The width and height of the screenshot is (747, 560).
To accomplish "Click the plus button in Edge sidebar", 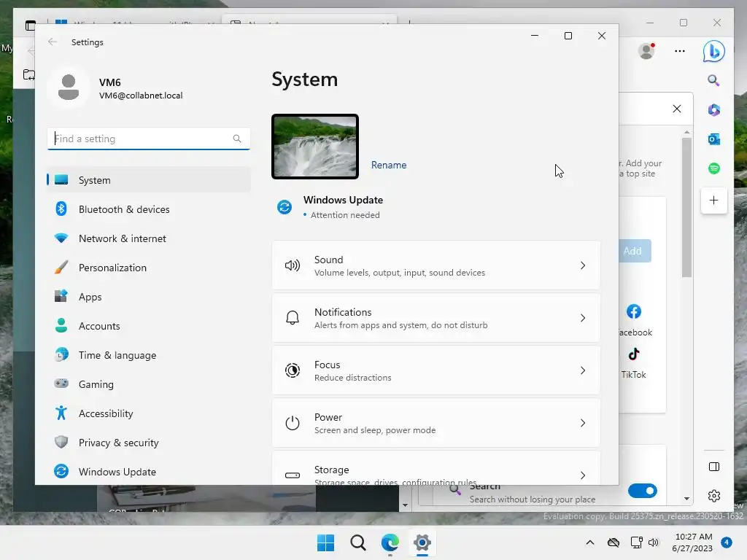I will 713,201.
